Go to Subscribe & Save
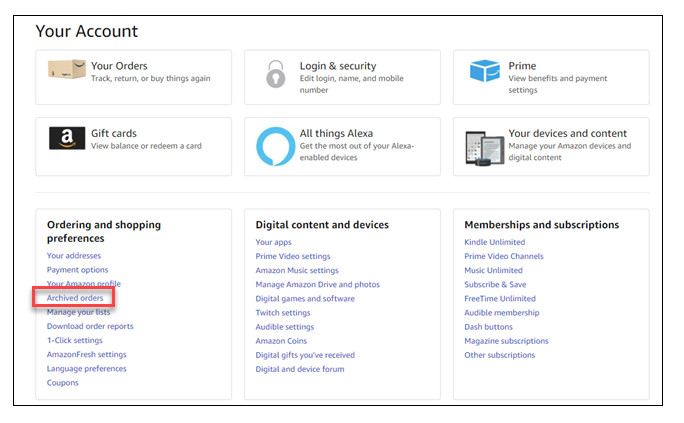Screen dimensions: 684x423 tap(495, 284)
